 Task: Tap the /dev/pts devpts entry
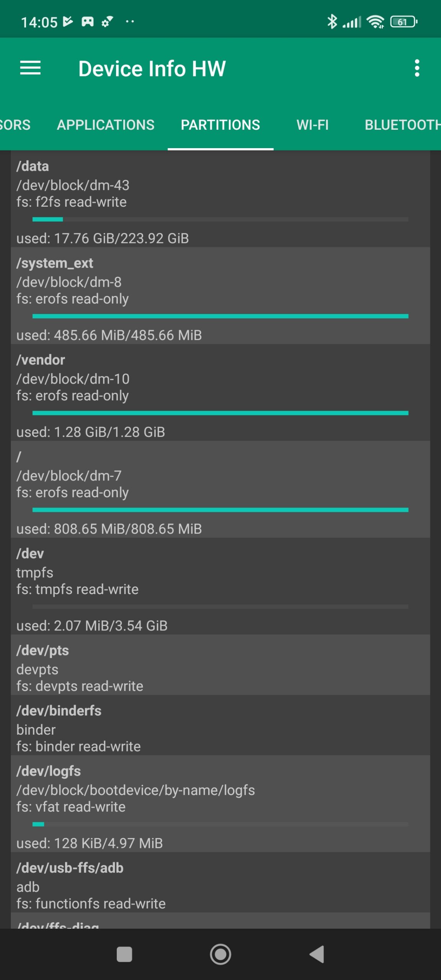click(x=220, y=668)
